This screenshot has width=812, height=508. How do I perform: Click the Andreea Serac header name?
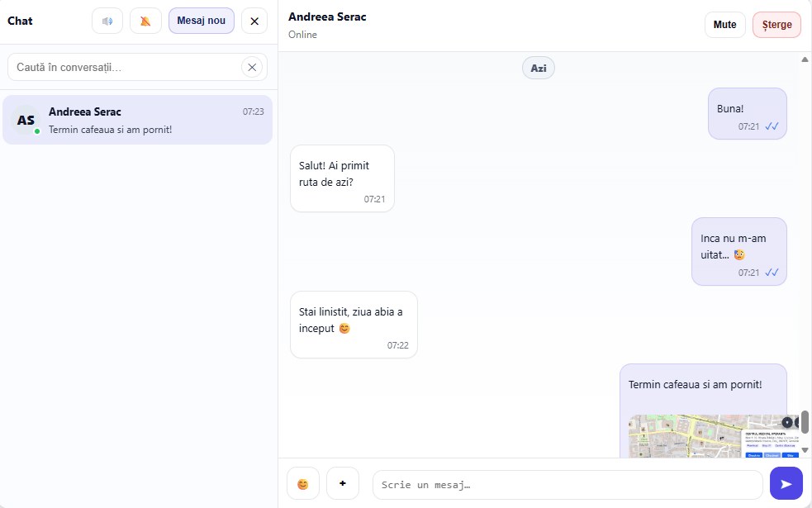tap(327, 17)
